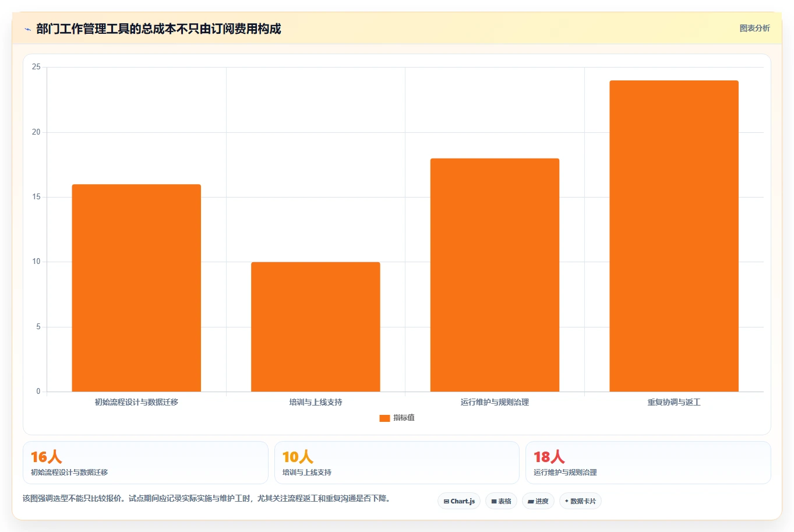Select the Chart.js tag chip
This screenshot has width=794, height=532.
click(459, 501)
